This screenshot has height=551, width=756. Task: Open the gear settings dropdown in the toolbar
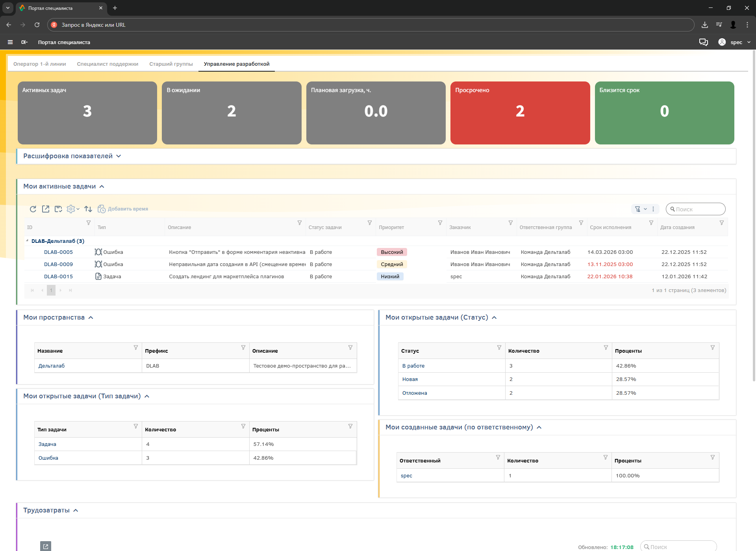[x=72, y=209]
